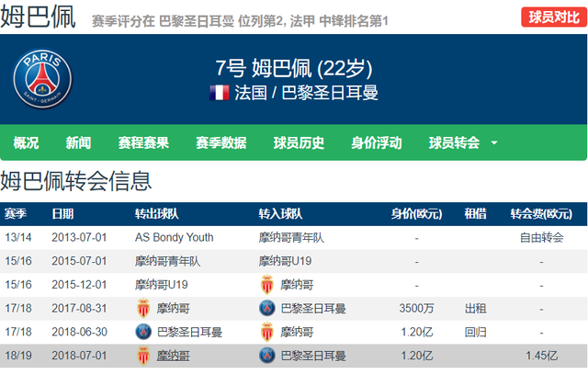Click the 3500万 value cell
This screenshot has height=374, width=588.
(416, 309)
